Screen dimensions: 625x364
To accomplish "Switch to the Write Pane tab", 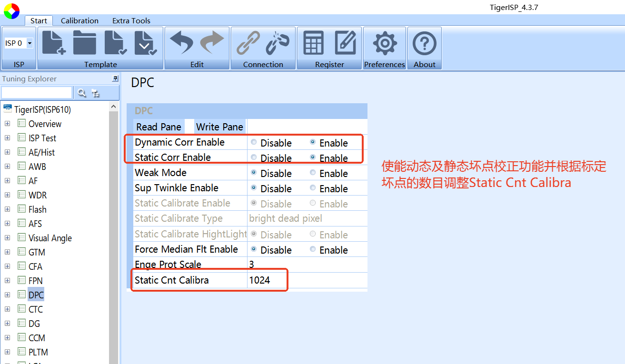I will (219, 127).
